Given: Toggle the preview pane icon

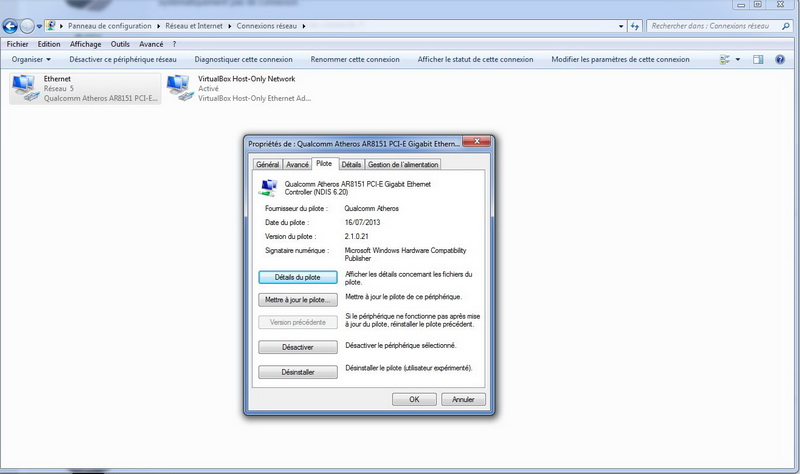Looking at the screenshot, I should 758,60.
